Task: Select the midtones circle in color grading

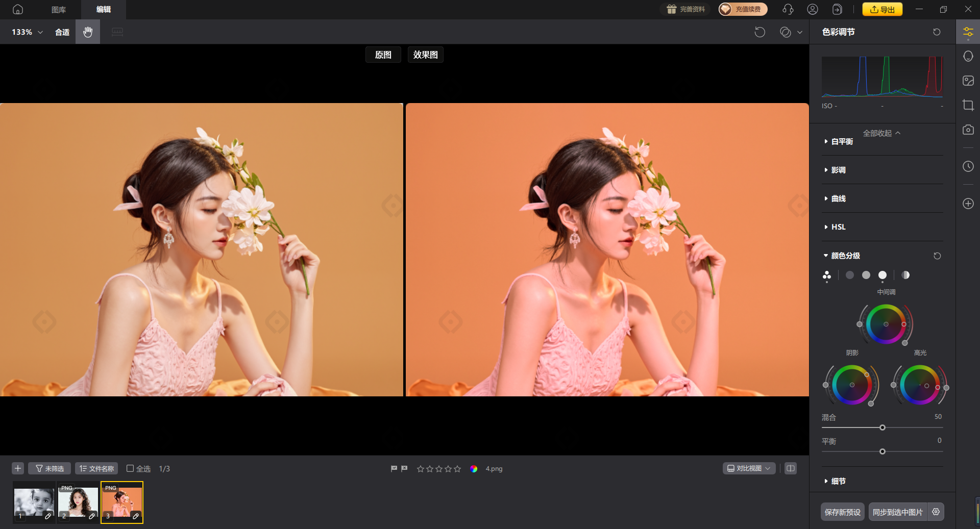Action: [x=866, y=275]
